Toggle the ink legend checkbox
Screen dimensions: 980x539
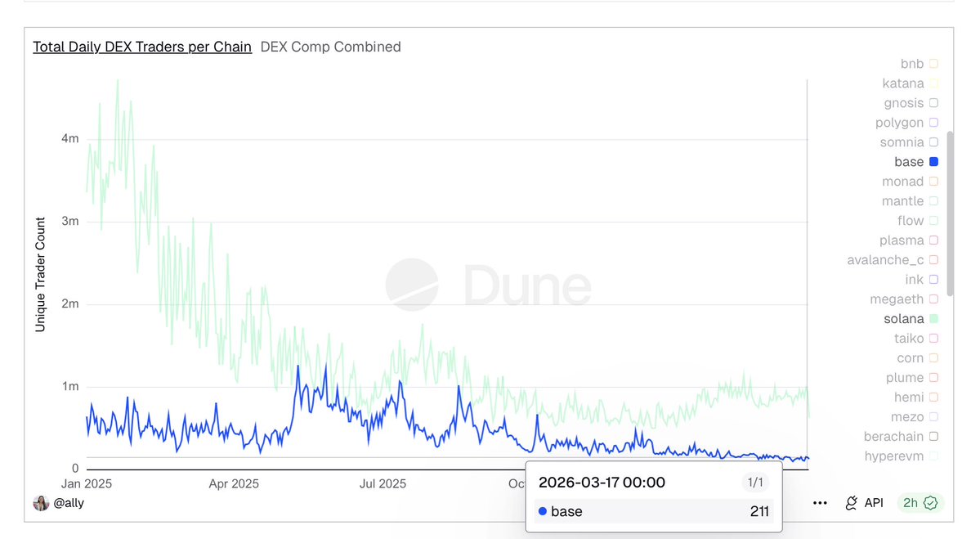(x=933, y=280)
